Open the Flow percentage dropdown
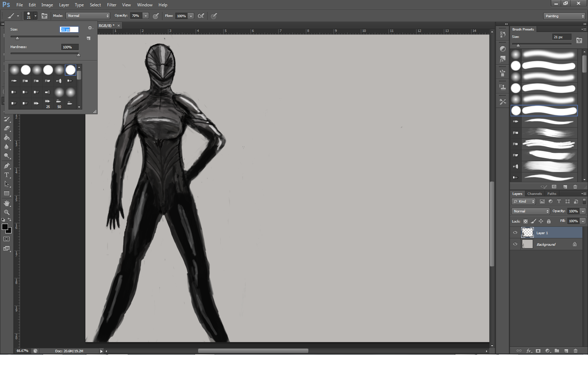 pos(191,16)
